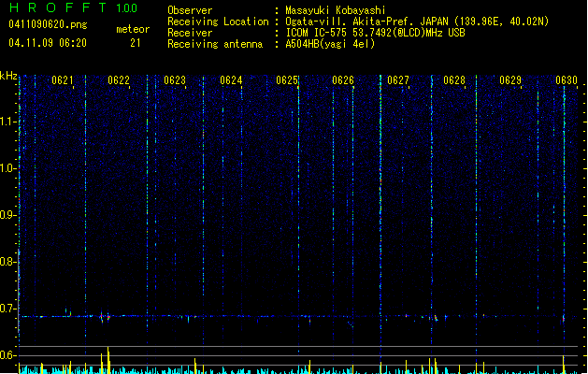Viewport: 588px width, 374px height.
Task: Click the Receiving Location label
Action: 218,22
